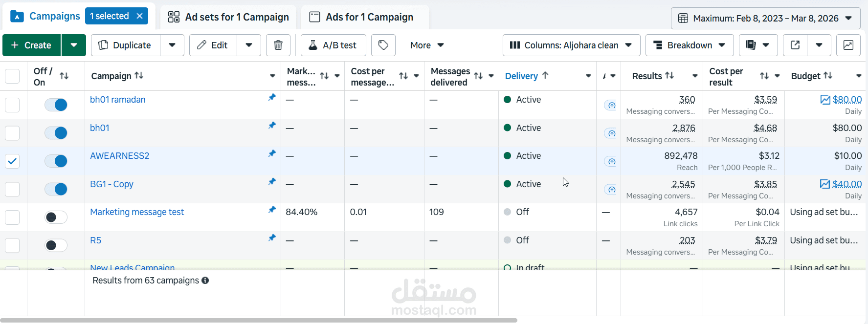Switch to Ad sets for 1 Campaign tab
Viewport: 868px width, 324px height.
pos(228,17)
